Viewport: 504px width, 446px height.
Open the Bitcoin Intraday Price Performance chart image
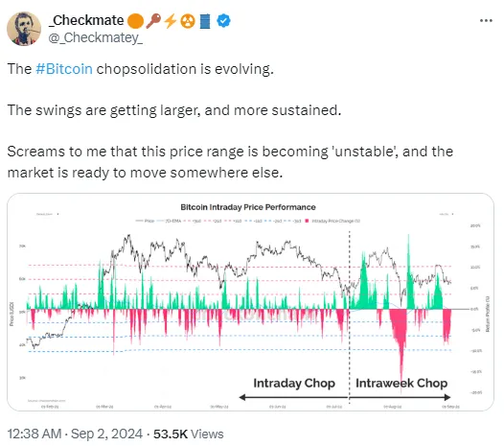[x=250, y=302]
